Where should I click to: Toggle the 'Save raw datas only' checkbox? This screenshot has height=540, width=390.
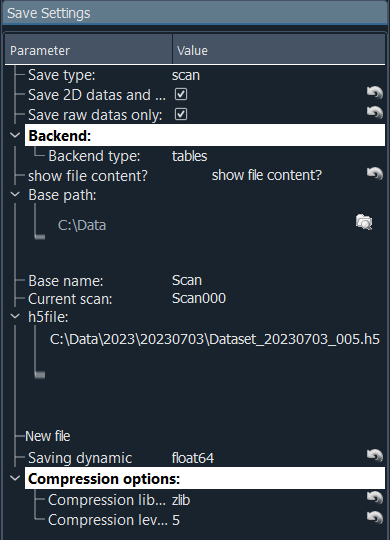point(181,114)
